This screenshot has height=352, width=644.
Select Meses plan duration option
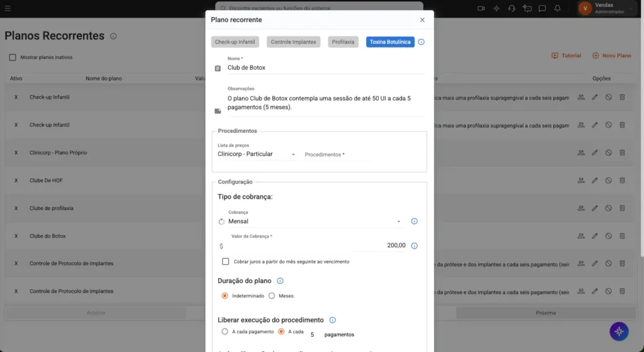(x=272, y=296)
